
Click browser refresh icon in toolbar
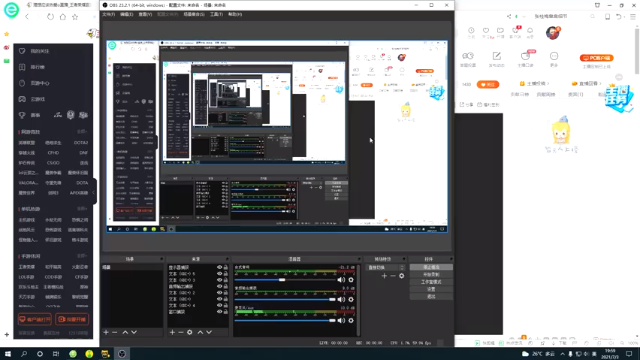coord(50,17)
